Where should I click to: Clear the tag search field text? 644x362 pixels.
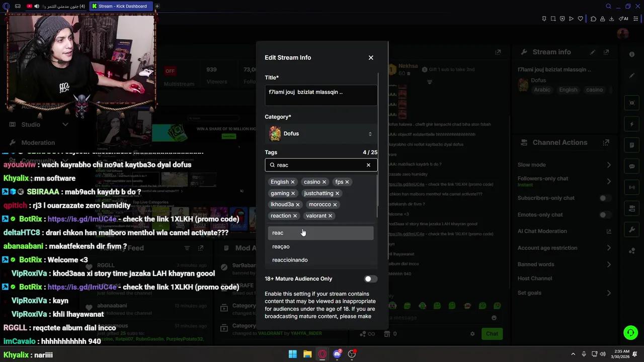tap(368, 165)
